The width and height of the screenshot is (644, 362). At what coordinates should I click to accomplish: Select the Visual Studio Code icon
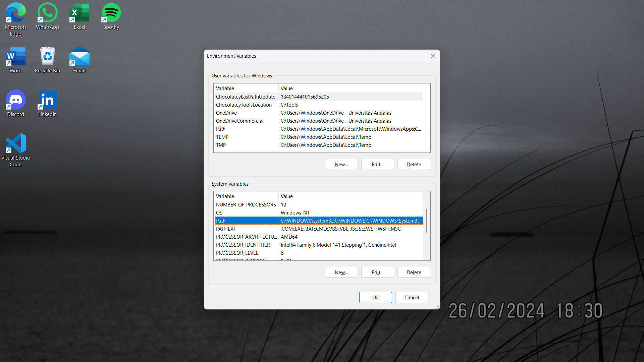pos(15,144)
